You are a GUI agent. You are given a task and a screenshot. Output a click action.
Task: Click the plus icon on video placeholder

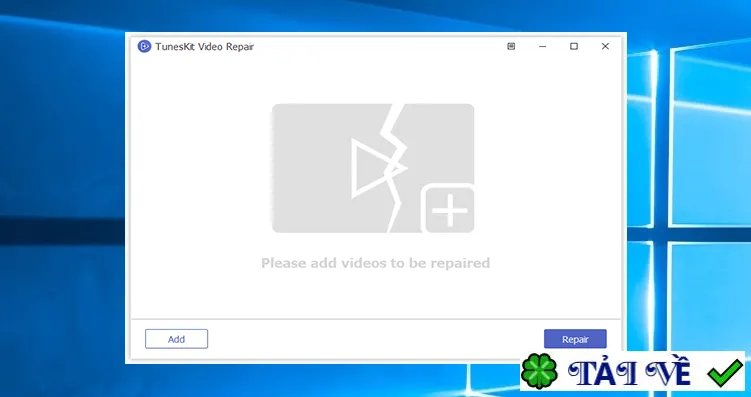click(x=449, y=209)
